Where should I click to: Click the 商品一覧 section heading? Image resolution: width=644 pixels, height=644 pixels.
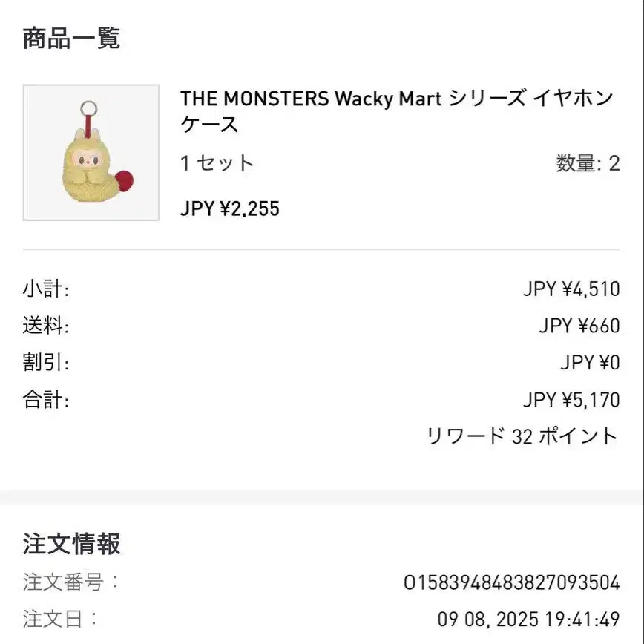tap(71, 38)
